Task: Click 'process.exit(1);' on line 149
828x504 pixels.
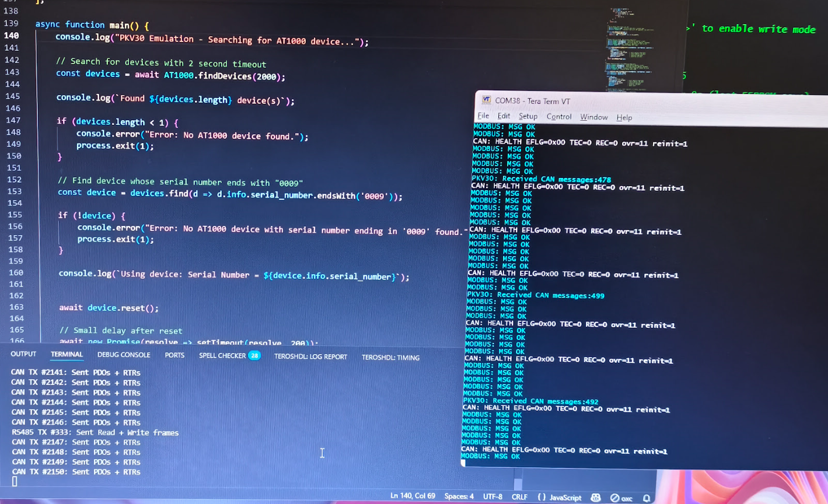Action: 115,145
